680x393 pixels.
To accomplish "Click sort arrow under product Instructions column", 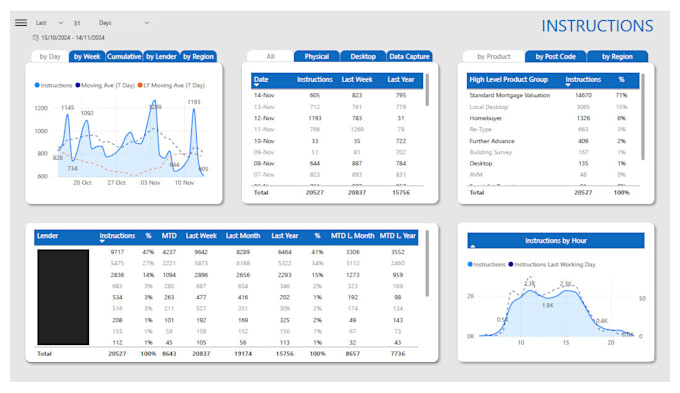I will point(568,85).
